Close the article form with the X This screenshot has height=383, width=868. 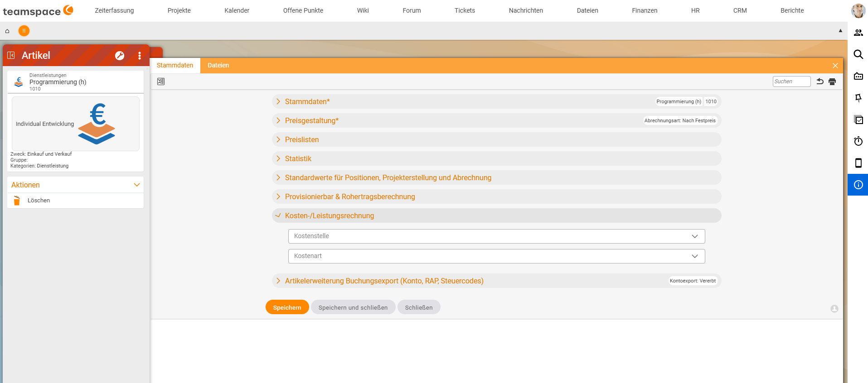click(835, 66)
